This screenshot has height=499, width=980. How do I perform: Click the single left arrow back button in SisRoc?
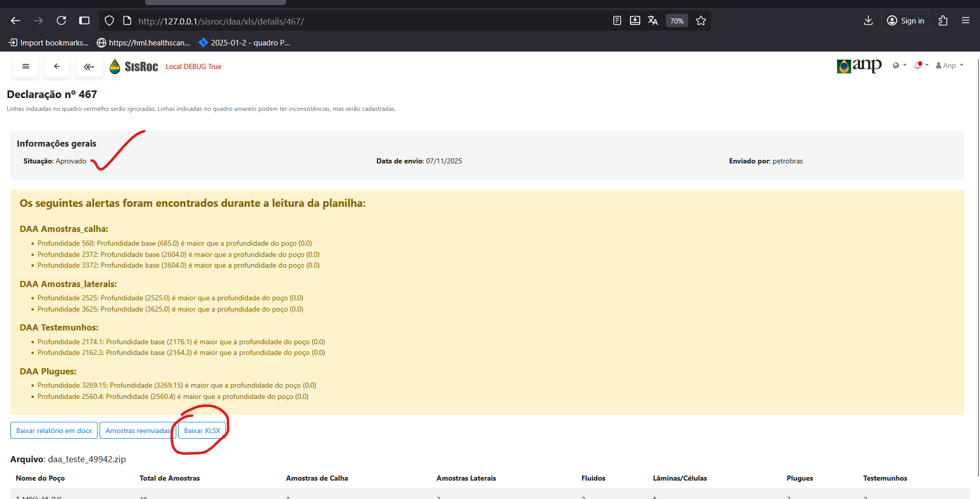[57, 66]
